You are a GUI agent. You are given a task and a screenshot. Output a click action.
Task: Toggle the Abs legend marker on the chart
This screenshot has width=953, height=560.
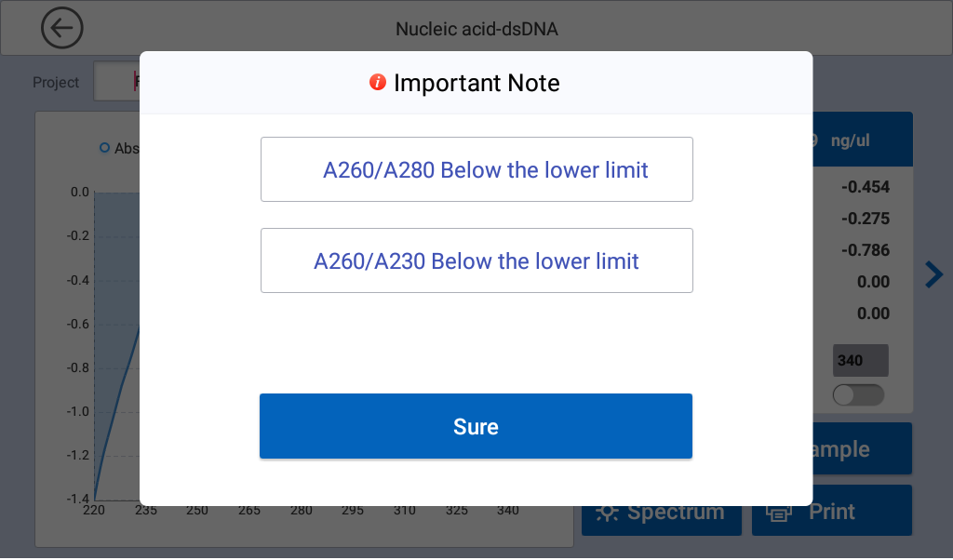(104, 148)
